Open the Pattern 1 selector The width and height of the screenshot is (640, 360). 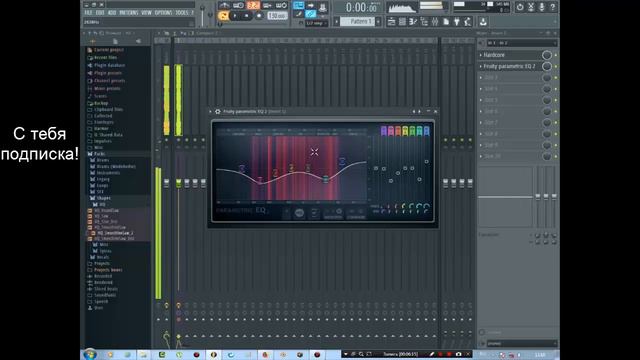tap(358, 21)
